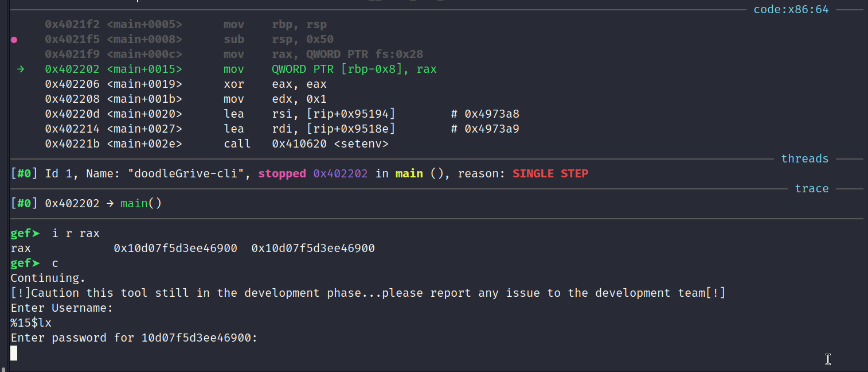Click the %15$lx username input line

coord(31,323)
